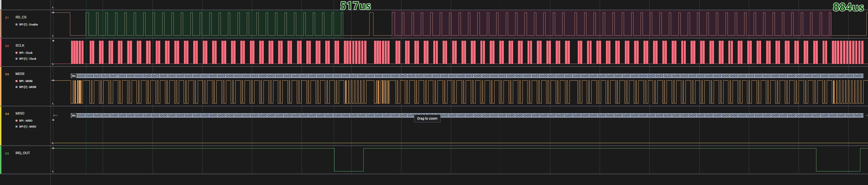Select the 517us measurement label

point(355,6)
